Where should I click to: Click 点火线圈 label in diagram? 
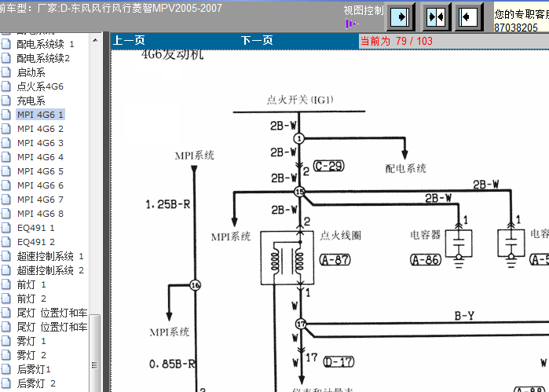[x=340, y=236]
